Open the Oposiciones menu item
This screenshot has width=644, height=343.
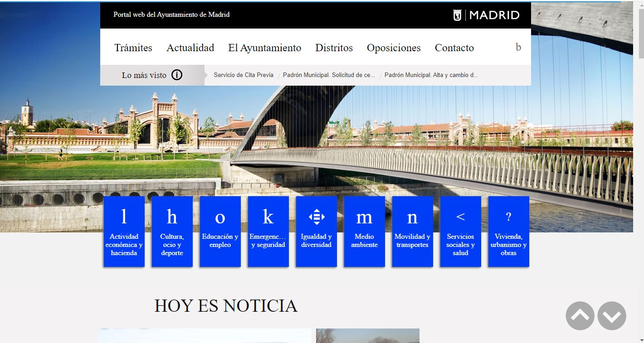(394, 48)
